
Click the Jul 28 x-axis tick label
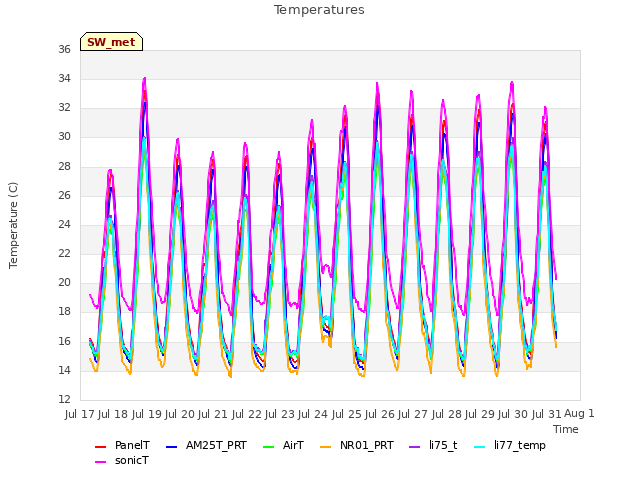coord(447,414)
